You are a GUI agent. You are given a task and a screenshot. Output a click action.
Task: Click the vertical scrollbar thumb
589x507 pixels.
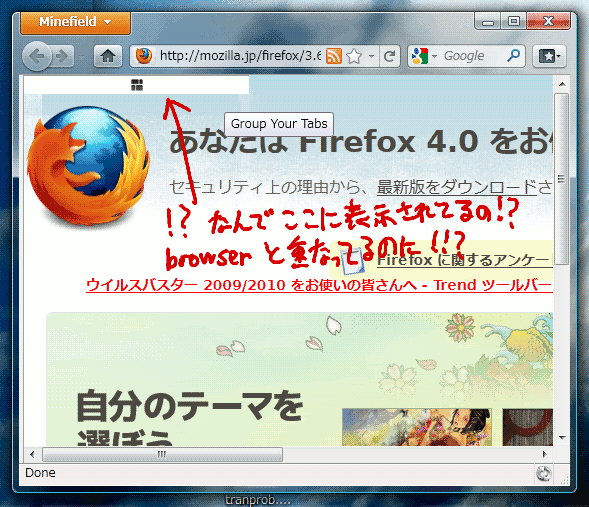click(x=562, y=179)
